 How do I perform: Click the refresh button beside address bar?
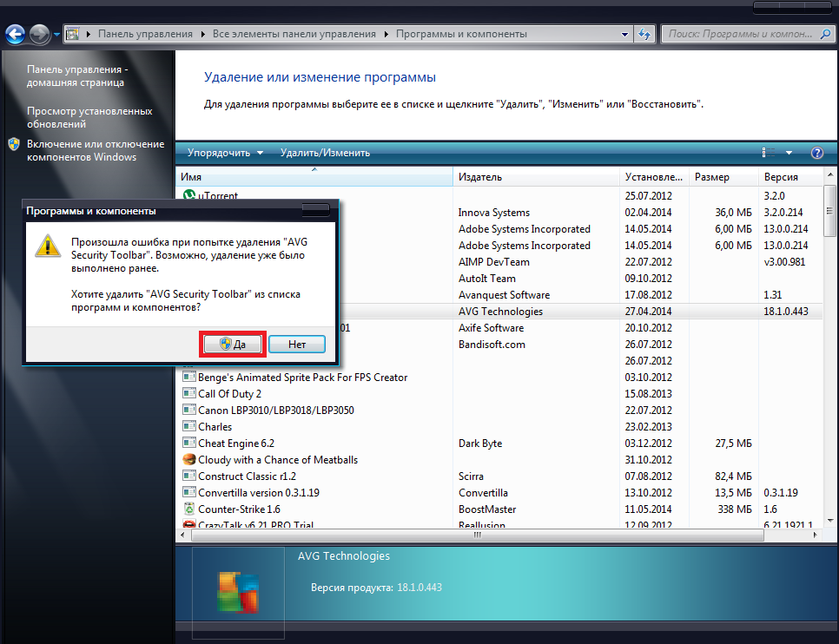644,34
